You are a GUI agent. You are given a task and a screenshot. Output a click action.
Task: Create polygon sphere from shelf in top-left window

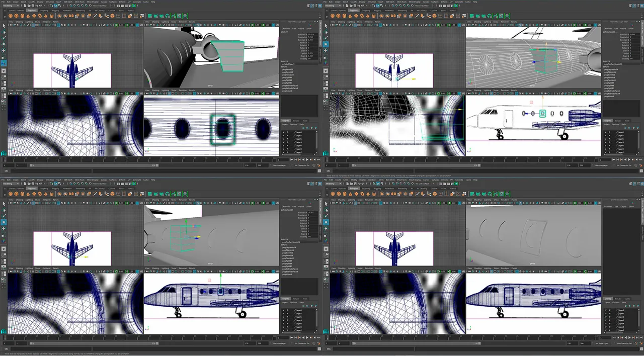coord(11,16)
